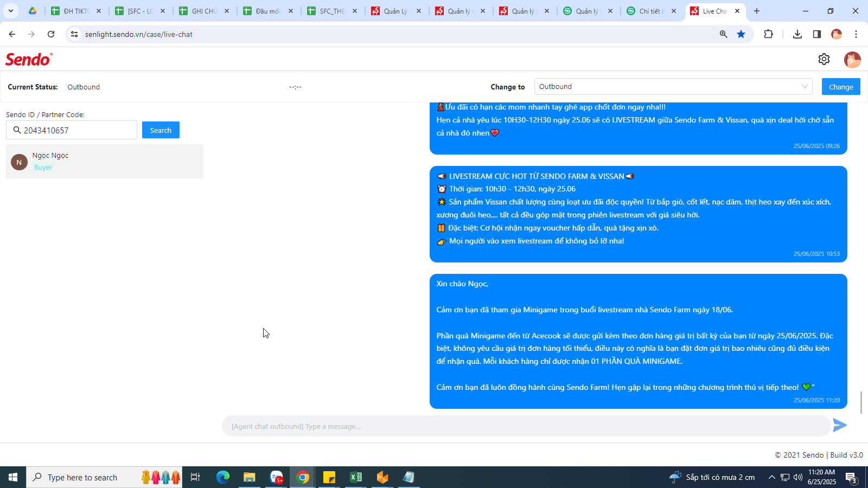Open the Windows notification center
Viewport: 868px width, 488px height.
tap(851, 477)
